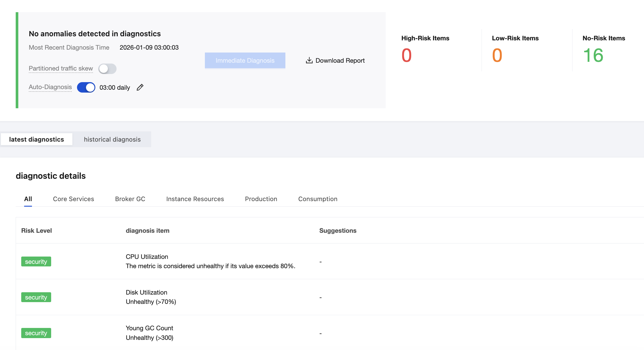Click the security badge for Disk Utilization

(x=36, y=297)
